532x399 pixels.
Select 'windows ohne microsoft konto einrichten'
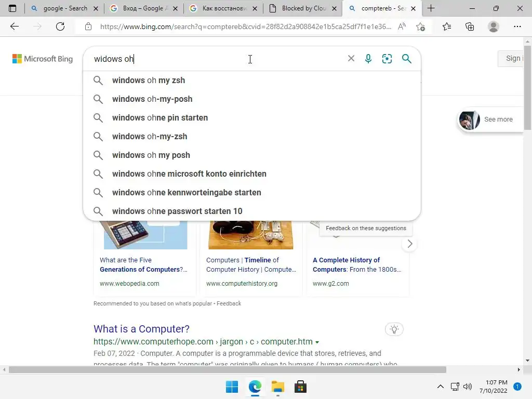[x=252, y=174]
